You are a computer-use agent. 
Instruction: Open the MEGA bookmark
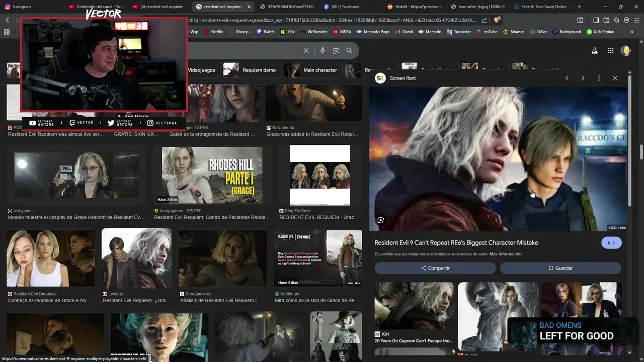[x=342, y=32]
